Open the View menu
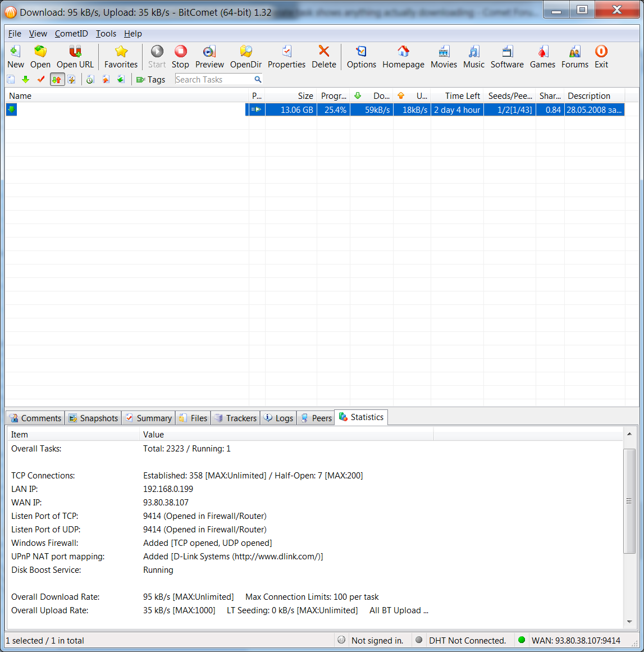This screenshot has height=652, width=644. point(38,34)
